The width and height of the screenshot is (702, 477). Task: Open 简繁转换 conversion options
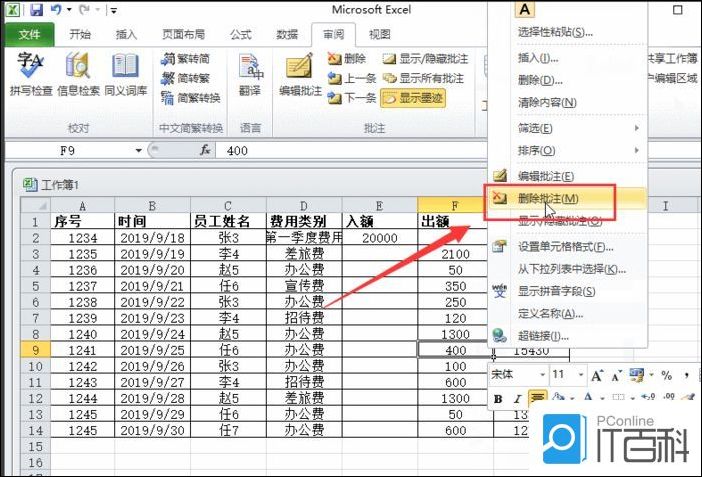[x=191, y=98]
